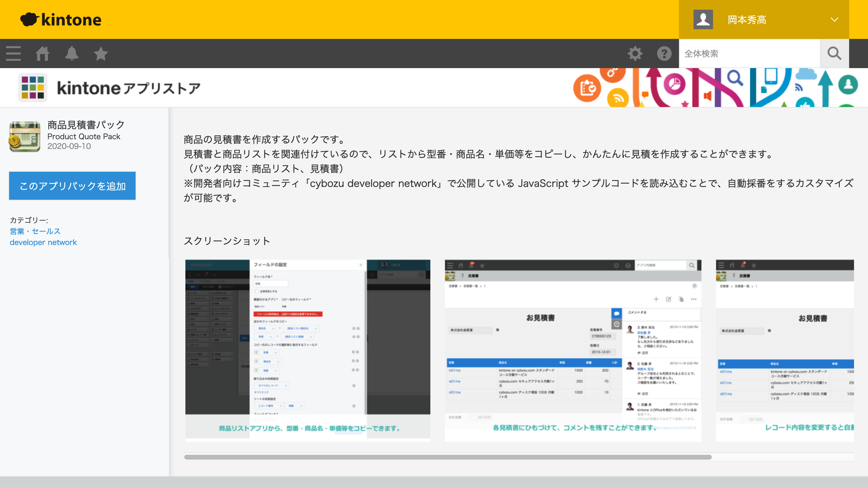Screen dimensions: 868x487
Task: Click the このアプリパックを追加 button
Action: tap(72, 186)
